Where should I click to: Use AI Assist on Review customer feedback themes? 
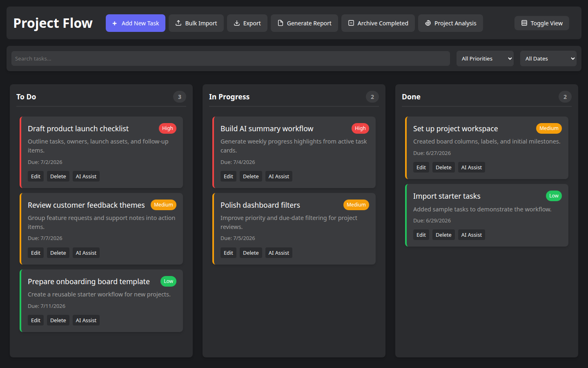coord(86,253)
